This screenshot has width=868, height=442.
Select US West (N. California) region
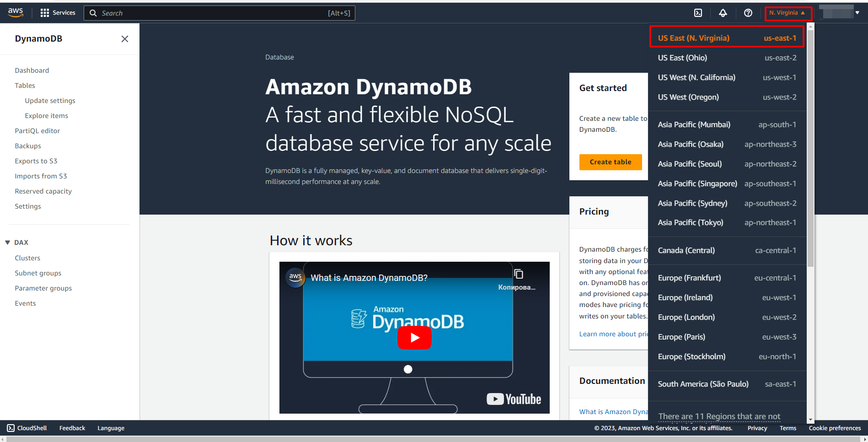(727, 77)
